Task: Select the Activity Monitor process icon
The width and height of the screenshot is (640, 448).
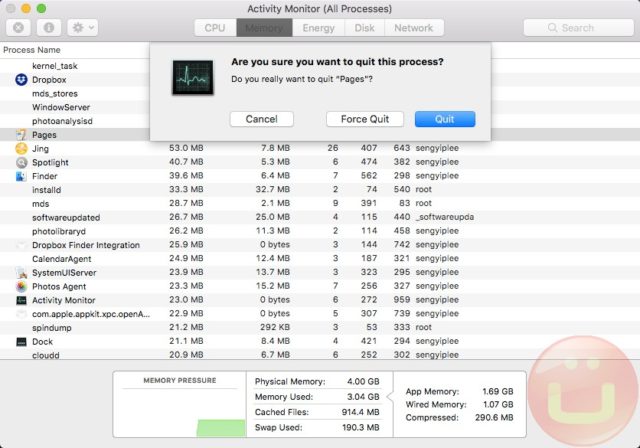Action: 21,300
